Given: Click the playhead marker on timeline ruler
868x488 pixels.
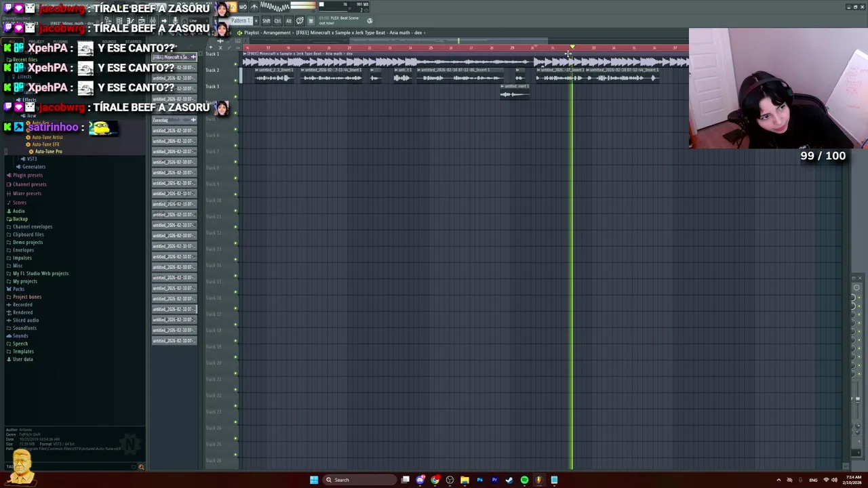Looking at the screenshot, I should coord(572,47).
